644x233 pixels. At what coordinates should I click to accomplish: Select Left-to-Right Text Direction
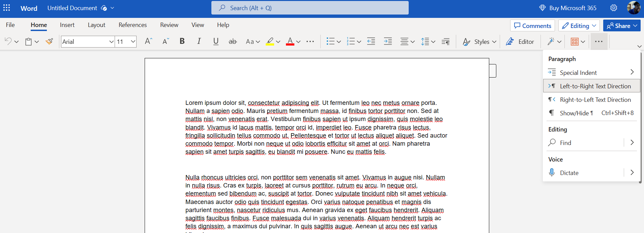(x=592, y=86)
